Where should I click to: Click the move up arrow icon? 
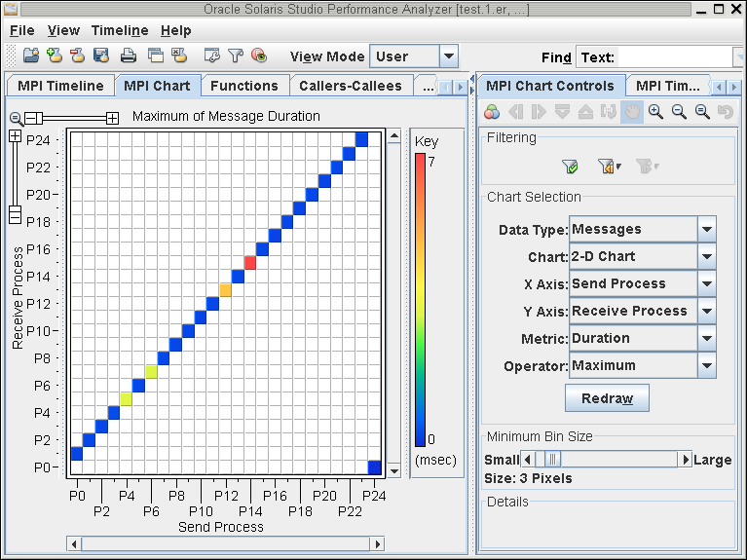[585, 112]
